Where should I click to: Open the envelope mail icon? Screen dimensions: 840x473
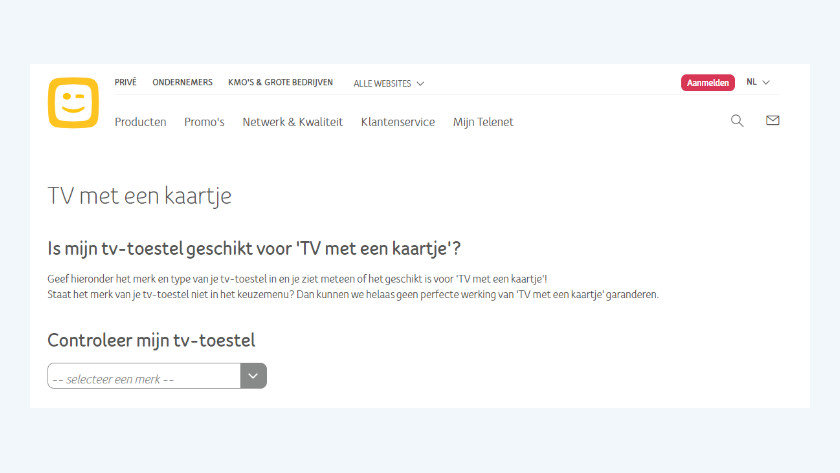772,121
